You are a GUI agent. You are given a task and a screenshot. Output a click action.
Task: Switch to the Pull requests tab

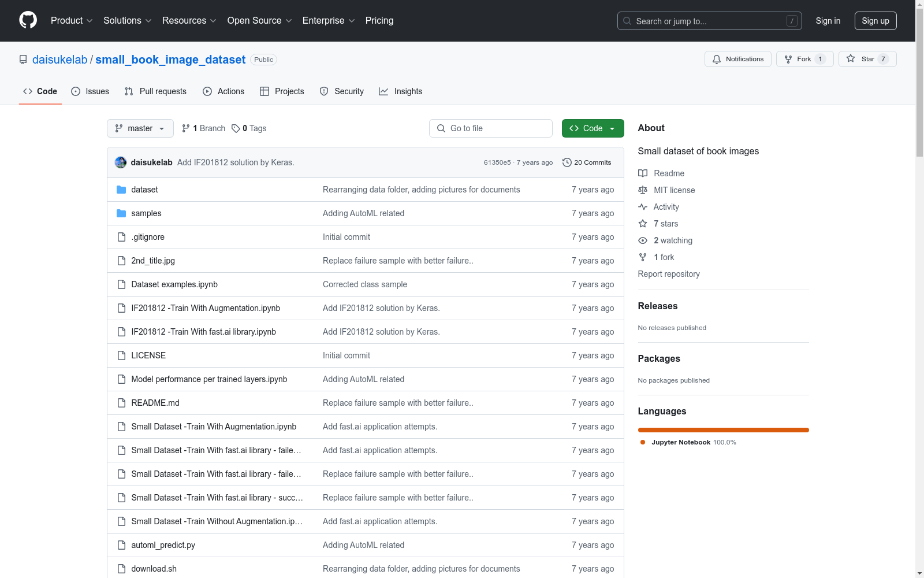click(155, 91)
